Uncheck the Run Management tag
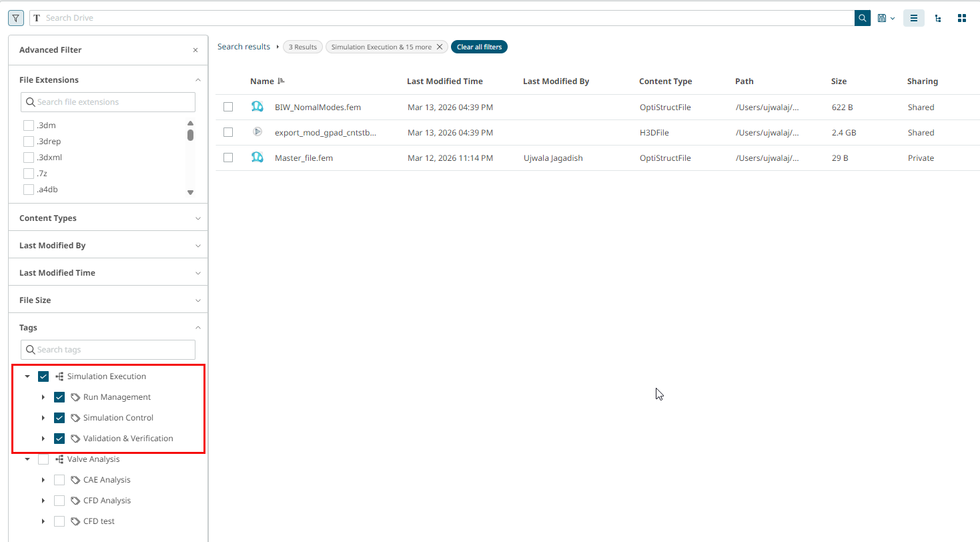The image size is (980, 542). click(x=59, y=397)
